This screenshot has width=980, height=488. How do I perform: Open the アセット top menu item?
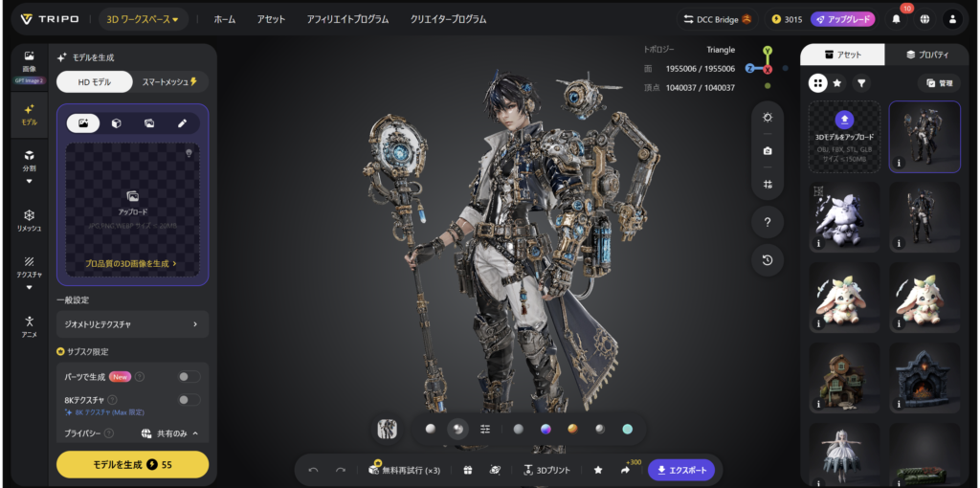coord(271,19)
